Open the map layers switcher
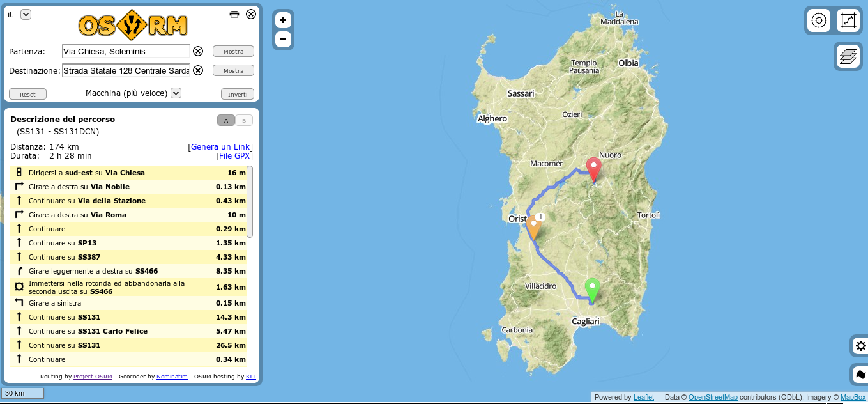 [848, 57]
